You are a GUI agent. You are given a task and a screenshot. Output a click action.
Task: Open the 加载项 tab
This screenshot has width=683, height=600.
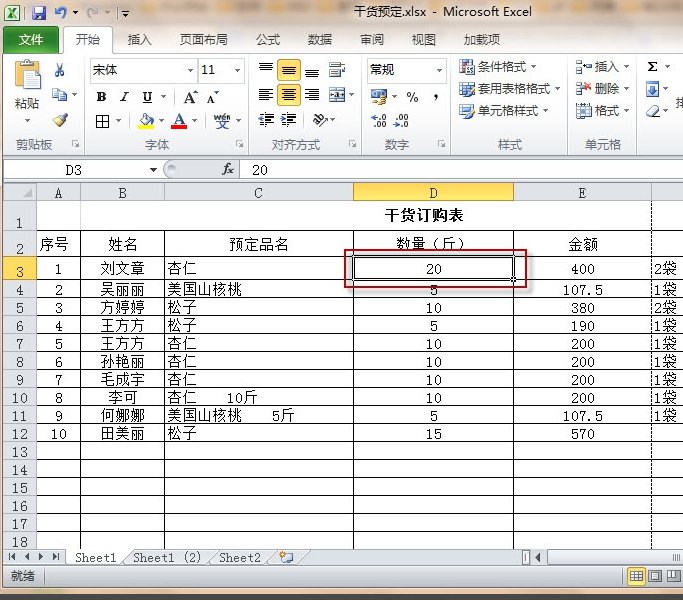click(482, 40)
